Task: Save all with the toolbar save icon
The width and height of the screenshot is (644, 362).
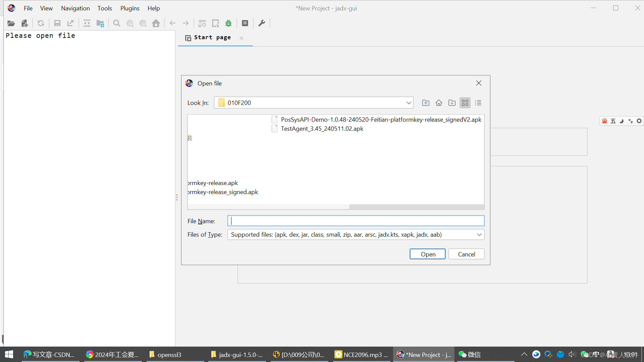Action: click(57, 23)
